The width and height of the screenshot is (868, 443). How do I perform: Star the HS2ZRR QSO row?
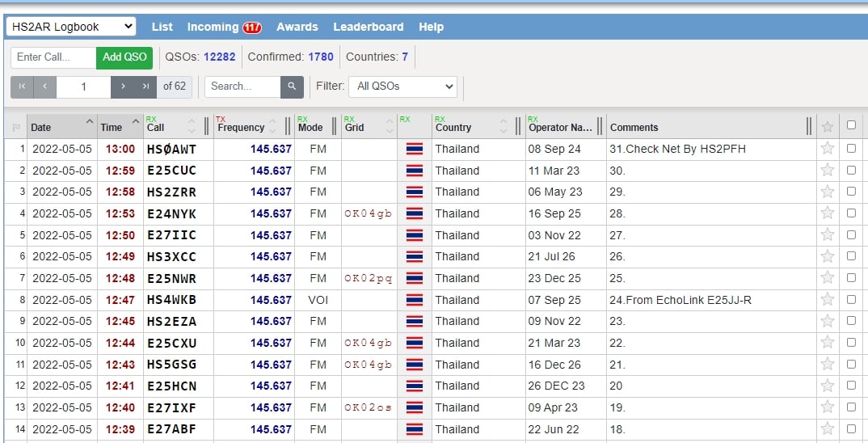click(x=828, y=192)
